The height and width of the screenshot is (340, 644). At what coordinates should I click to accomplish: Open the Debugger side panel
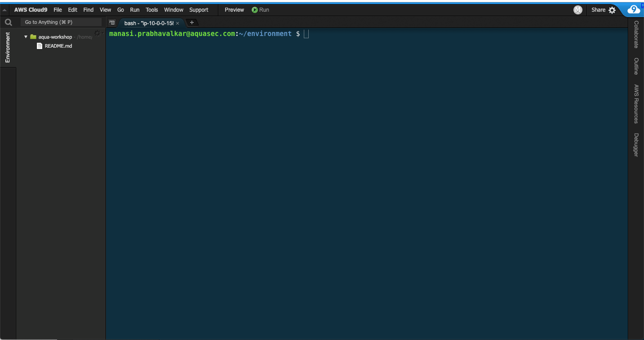point(636,145)
